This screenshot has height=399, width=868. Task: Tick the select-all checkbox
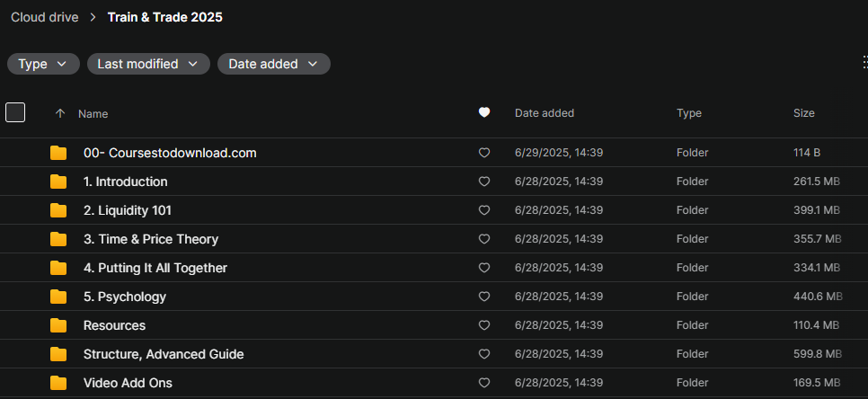(x=15, y=112)
